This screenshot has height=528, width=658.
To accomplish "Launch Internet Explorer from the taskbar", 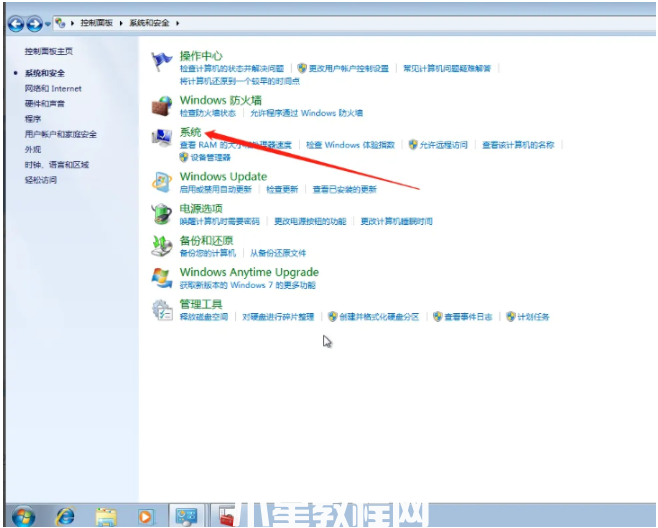I will pos(65,516).
